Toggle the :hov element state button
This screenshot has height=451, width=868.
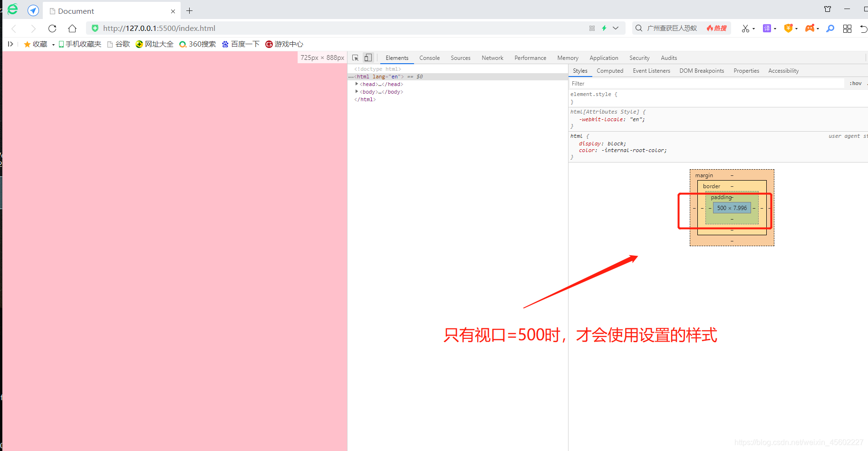[x=856, y=84]
